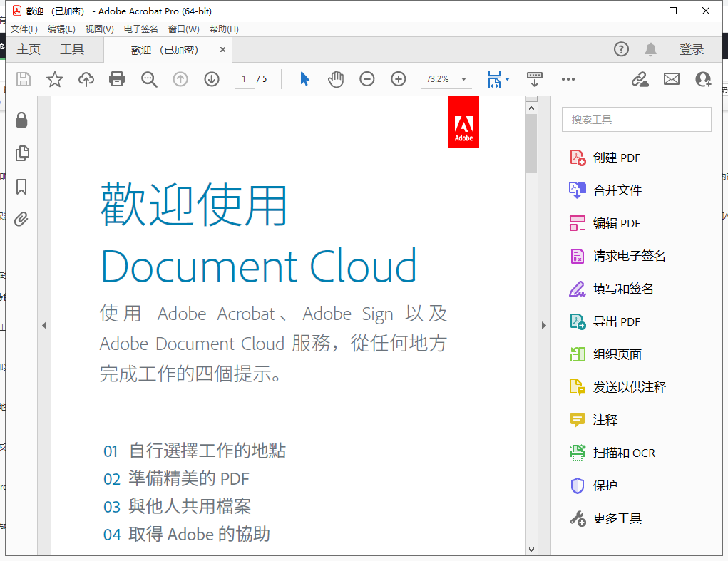Select the 填写和签名 tool
Image resolution: width=728 pixels, height=561 pixels.
(612, 289)
